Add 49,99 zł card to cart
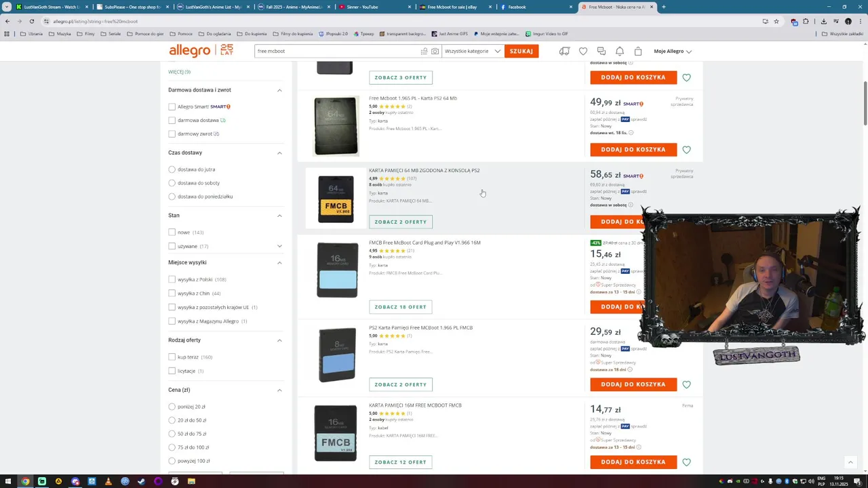Viewport: 868px width, 488px height. (x=633, y=150)
